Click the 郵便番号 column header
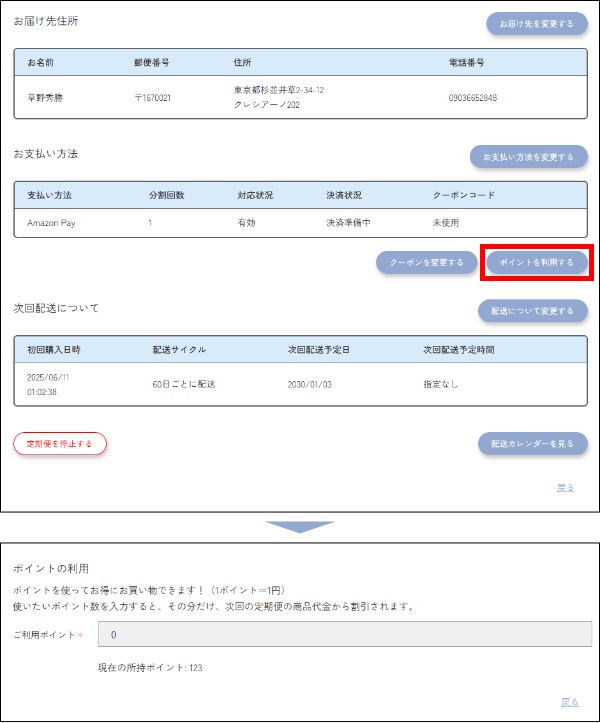This screenshot has width=600, height=723. (x=152, y=62)
